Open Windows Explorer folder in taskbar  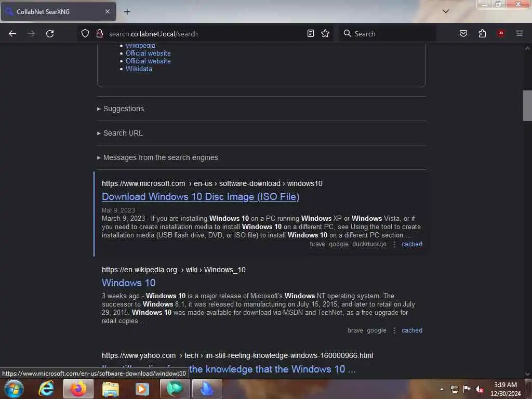pyautogui.click(x=111, y=389)
